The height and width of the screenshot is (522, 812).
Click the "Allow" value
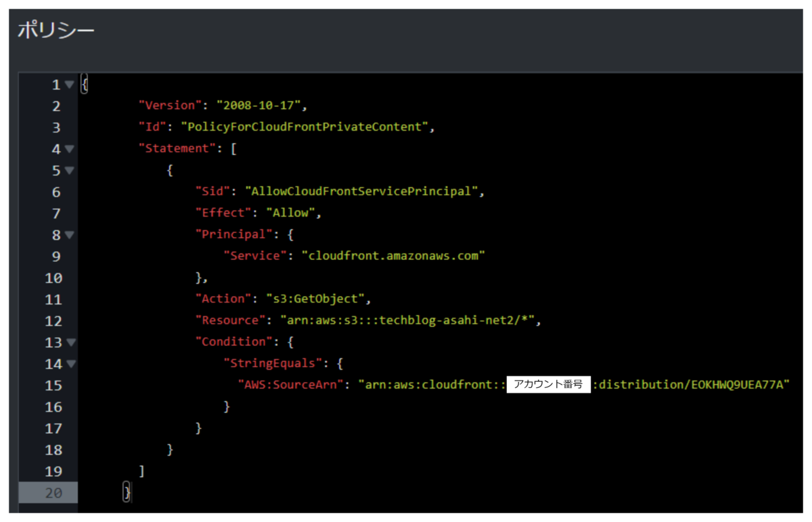[x=290, y=213]
